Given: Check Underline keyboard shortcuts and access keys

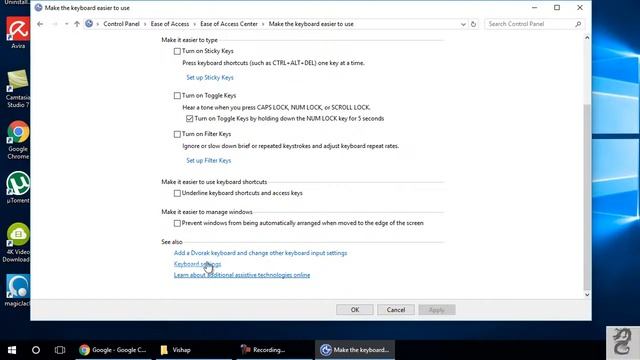Looking at the screenshot, I should [x=177, y=193].
